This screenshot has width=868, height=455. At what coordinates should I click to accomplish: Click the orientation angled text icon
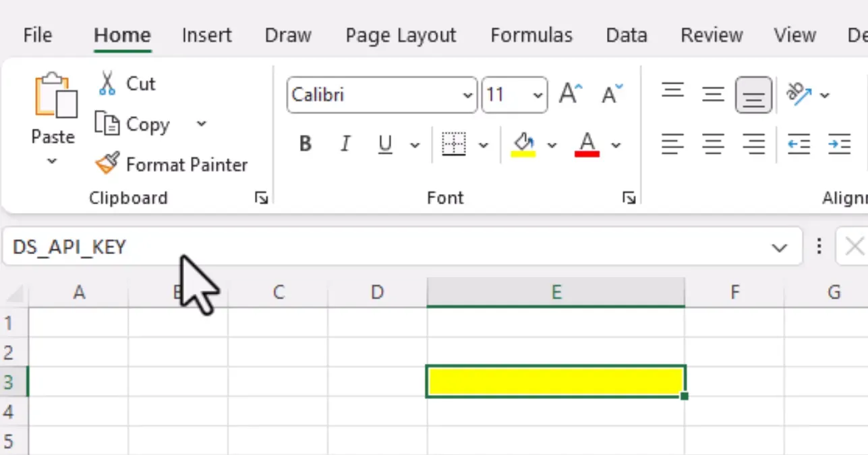799,94
